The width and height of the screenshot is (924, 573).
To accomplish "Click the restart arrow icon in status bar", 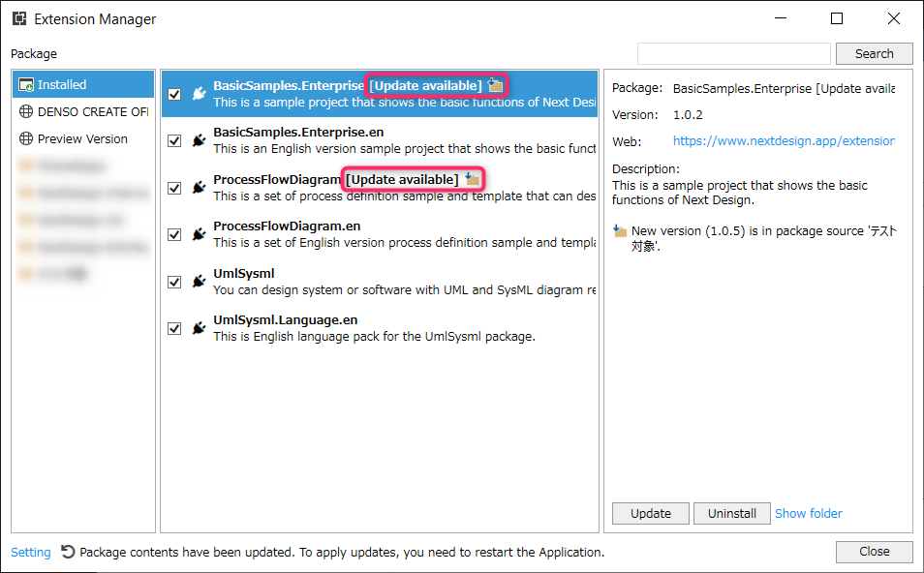I will point(68,551).
